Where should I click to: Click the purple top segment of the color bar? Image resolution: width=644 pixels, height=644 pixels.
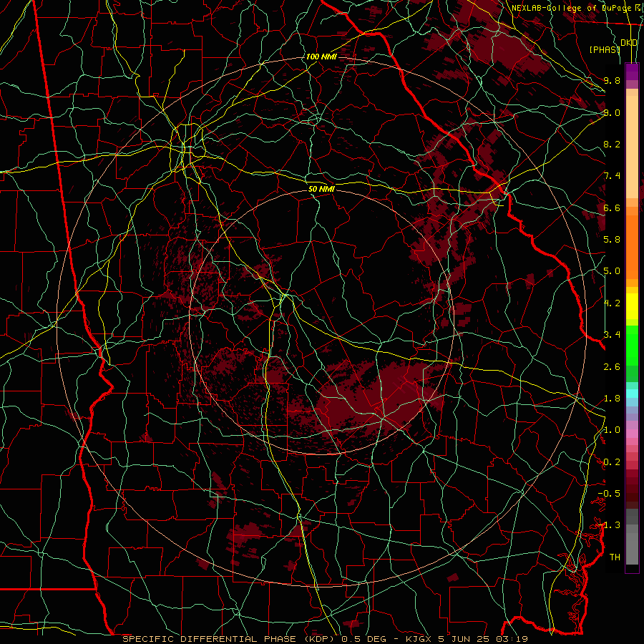[632, 72]
